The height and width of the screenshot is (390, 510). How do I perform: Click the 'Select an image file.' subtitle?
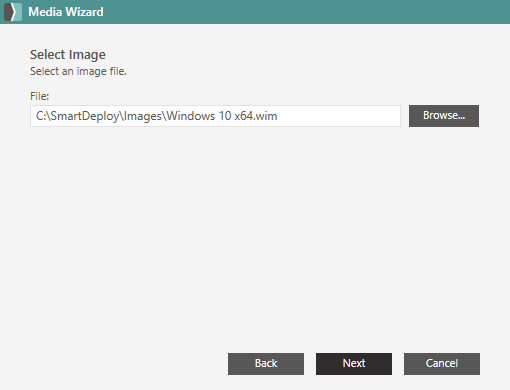[x=78, y=71]
